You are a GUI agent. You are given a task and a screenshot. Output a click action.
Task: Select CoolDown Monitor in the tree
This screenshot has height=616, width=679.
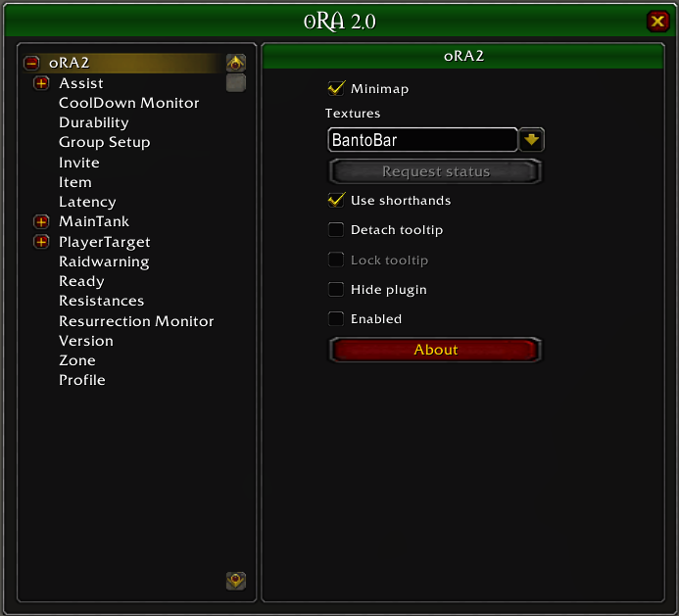pyautogui.click(x=129, y=103)
